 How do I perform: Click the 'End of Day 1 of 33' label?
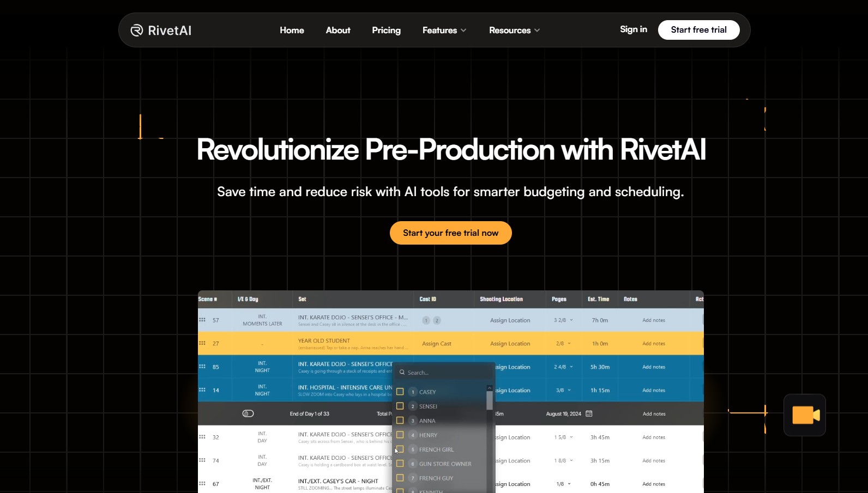tap(309, 414)
